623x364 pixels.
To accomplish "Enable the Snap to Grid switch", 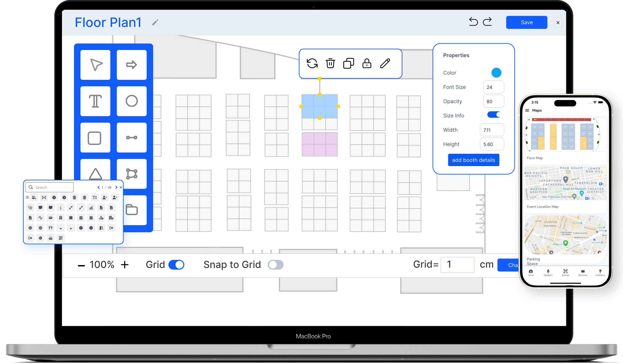I will tap(276, 265).
